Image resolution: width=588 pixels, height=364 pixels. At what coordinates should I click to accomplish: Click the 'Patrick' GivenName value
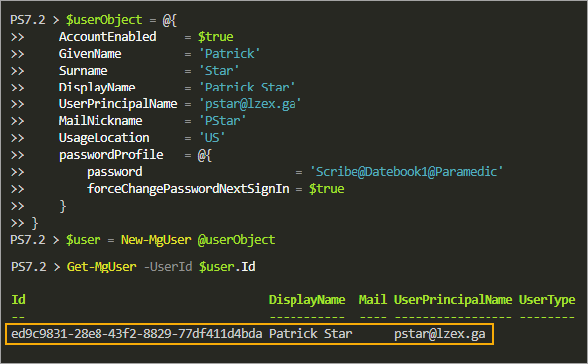(x=229, y=54)
